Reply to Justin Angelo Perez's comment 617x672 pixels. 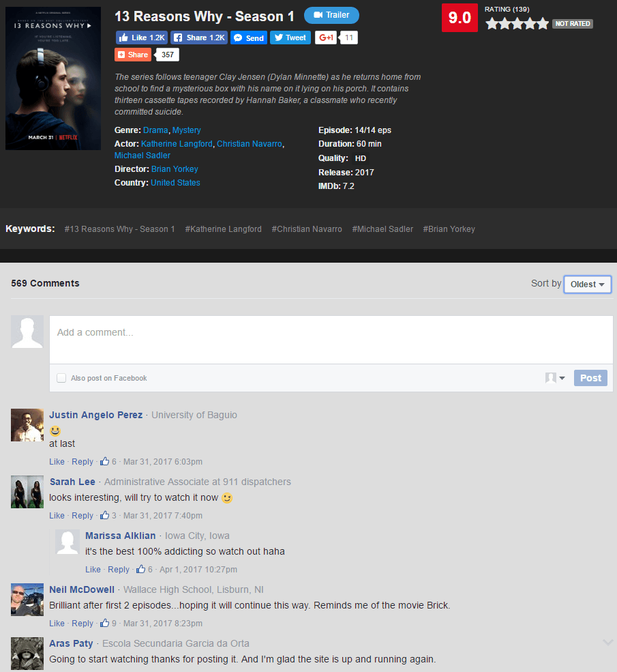tap(82, 462)
